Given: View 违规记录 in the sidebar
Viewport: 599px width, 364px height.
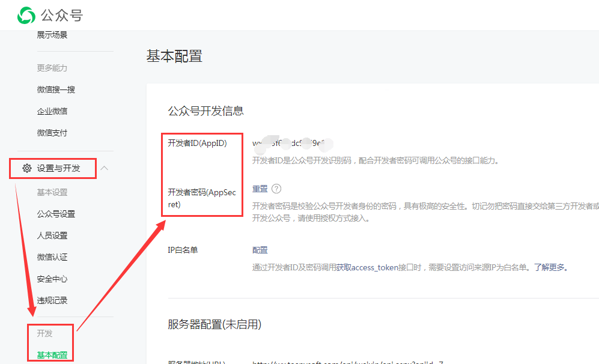Looking at the screenshot, I should (52, 300).
